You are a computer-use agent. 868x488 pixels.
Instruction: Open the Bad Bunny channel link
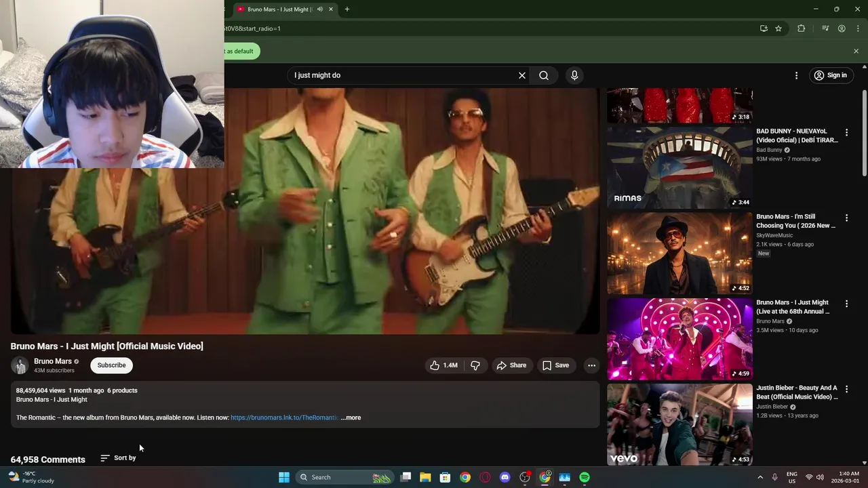[769, 150]
